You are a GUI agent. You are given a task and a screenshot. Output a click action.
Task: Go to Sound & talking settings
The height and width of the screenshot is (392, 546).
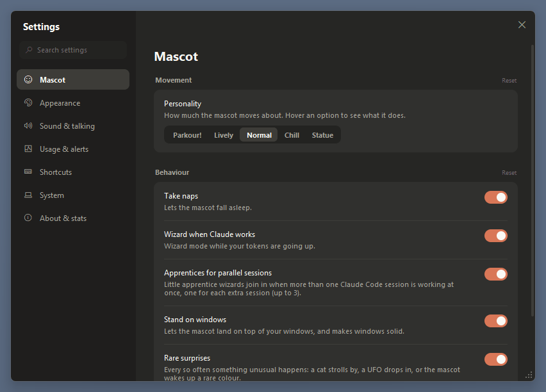coord(73,126)
